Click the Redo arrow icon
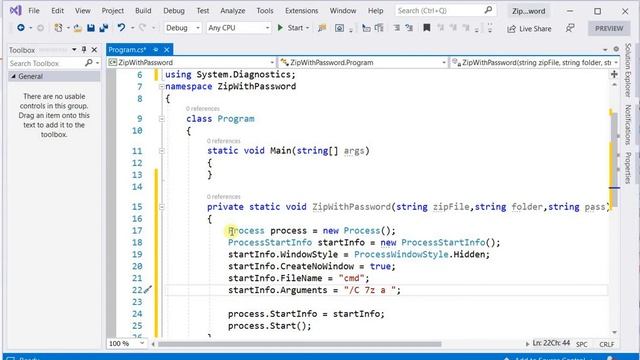Image resolution: width=640 pixels, height=360 pixels. coord(142,28)
